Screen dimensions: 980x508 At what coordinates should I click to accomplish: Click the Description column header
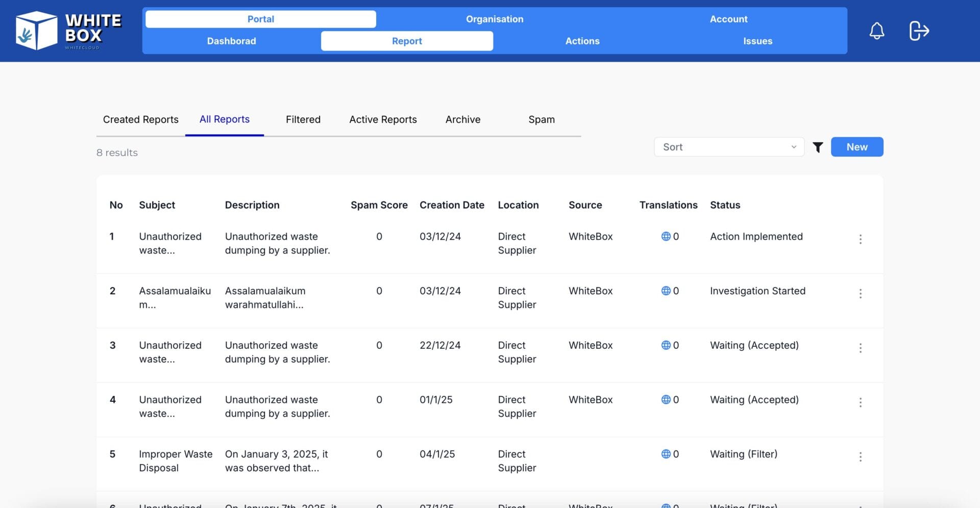coord(252,205)
